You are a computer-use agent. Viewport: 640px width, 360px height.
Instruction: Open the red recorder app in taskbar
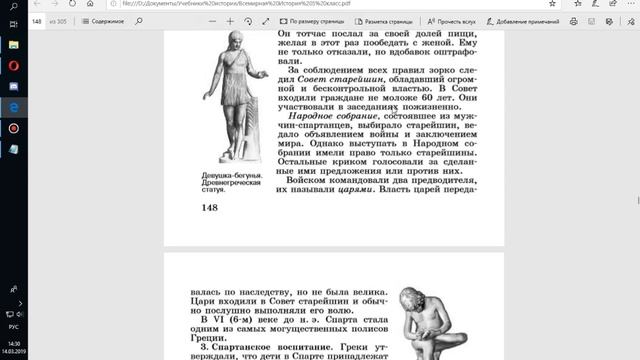coord(13,128)
